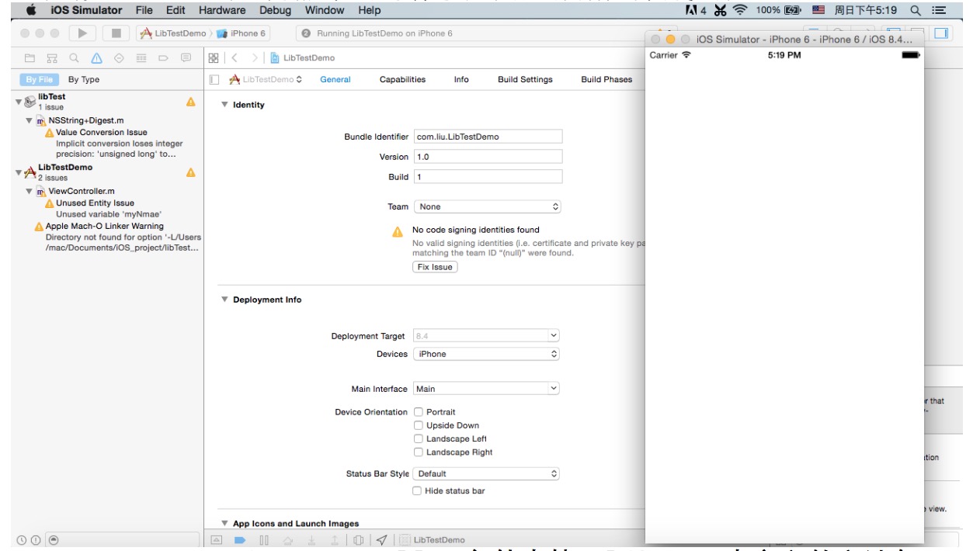980x551 pixels.
Task: Enable Upside Down device orientation
Action: coord(419,425)
